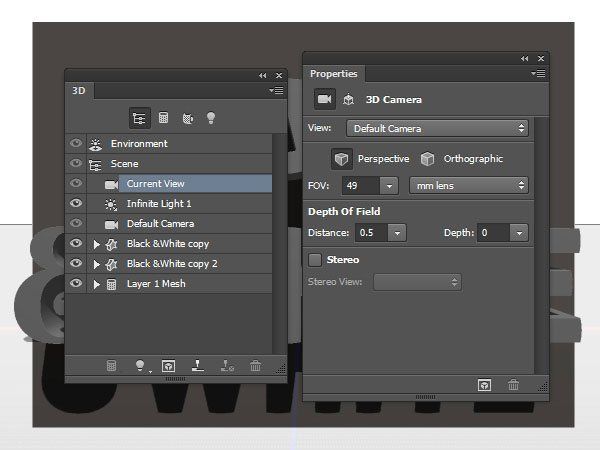Screen dimensions: 600x450
Task: Open the Coordinates icon in Properties
Action: 348,99
